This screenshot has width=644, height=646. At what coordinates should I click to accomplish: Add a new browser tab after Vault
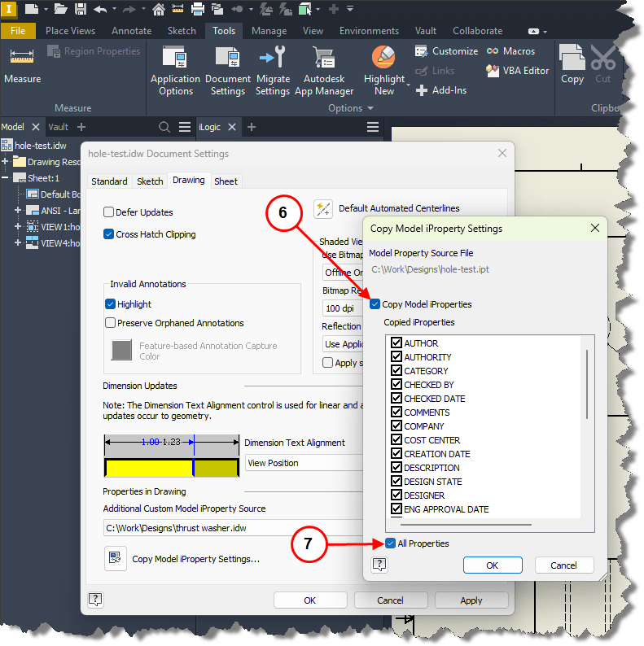(x=81, y=127)
